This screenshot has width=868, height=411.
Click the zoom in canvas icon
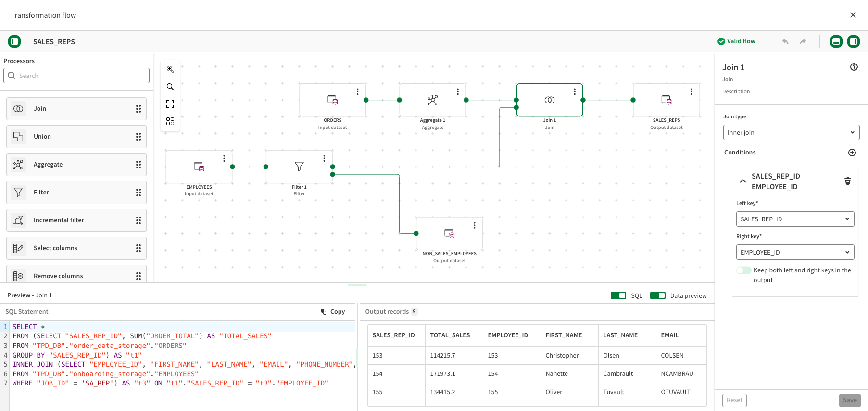click(170, 69)
